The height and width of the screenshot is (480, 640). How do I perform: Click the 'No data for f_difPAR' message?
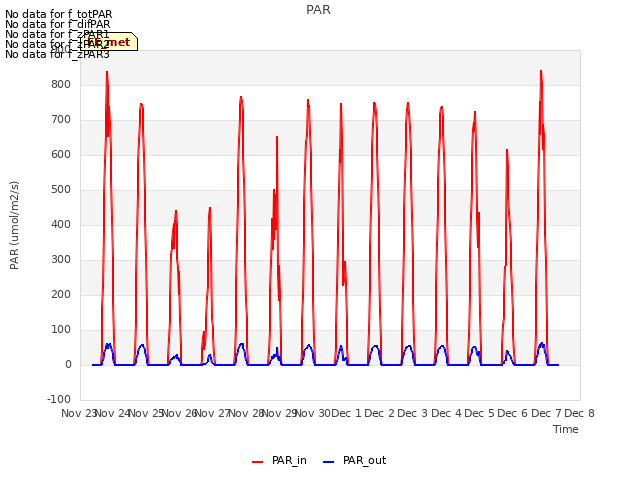click(x=58, y=24)
